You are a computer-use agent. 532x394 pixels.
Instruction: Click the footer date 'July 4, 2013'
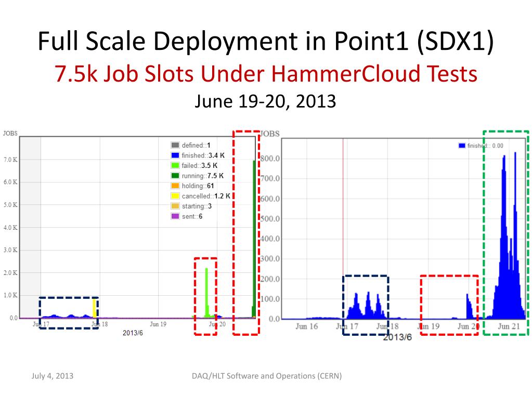[53, 376]
